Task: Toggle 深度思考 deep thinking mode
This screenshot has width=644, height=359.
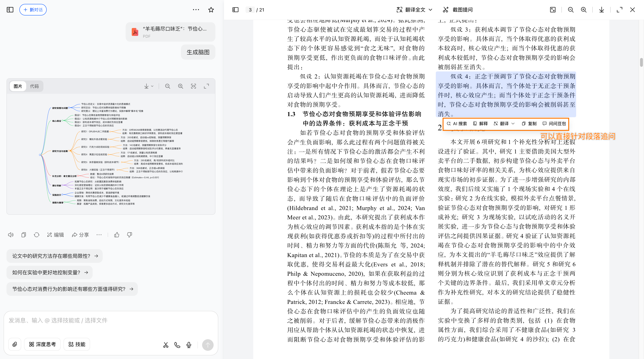Action: [x=43, y=344]
